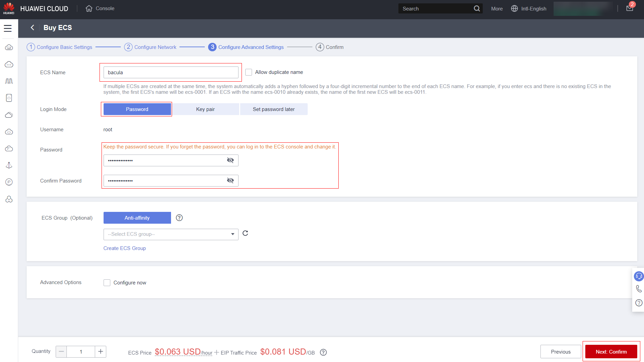Image resolution: width=644 pixels, height=362 pixels.
Task: Expand the Select ECS group dropdown
Action: coord(171,234)
